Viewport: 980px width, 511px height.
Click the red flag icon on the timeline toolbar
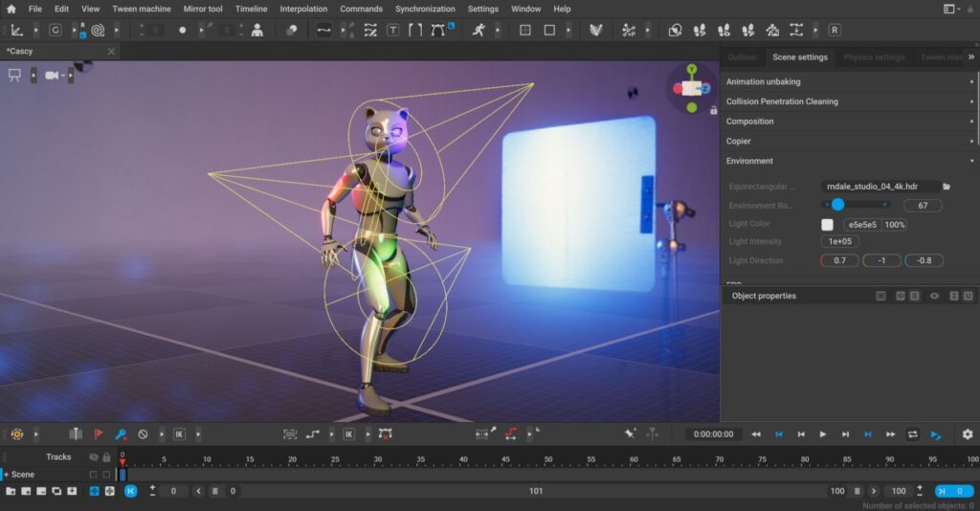pos(99,434)
